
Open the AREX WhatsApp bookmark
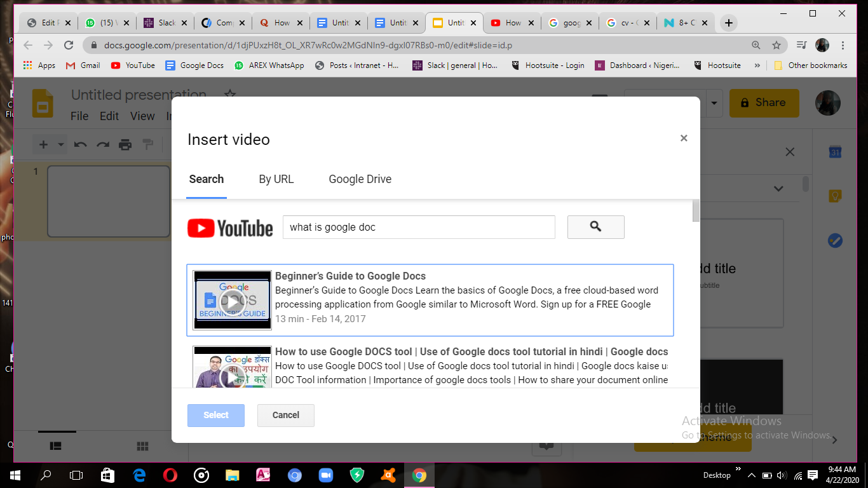click(x=269, y=65)
